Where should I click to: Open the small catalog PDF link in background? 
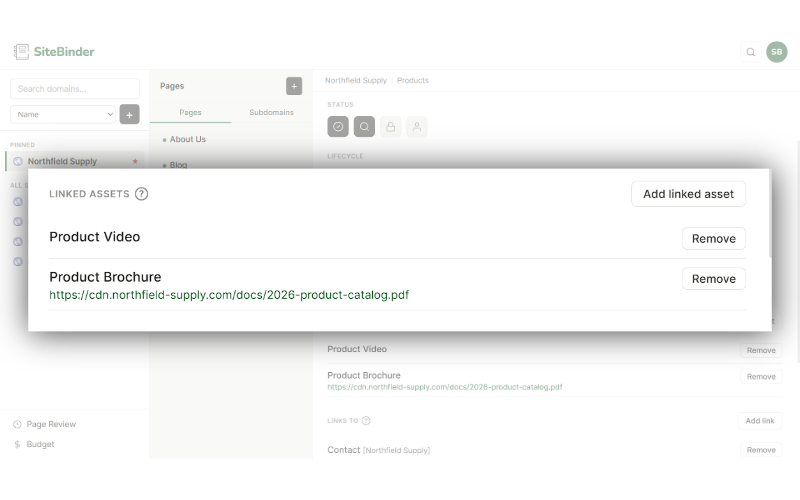coord(444,387)
